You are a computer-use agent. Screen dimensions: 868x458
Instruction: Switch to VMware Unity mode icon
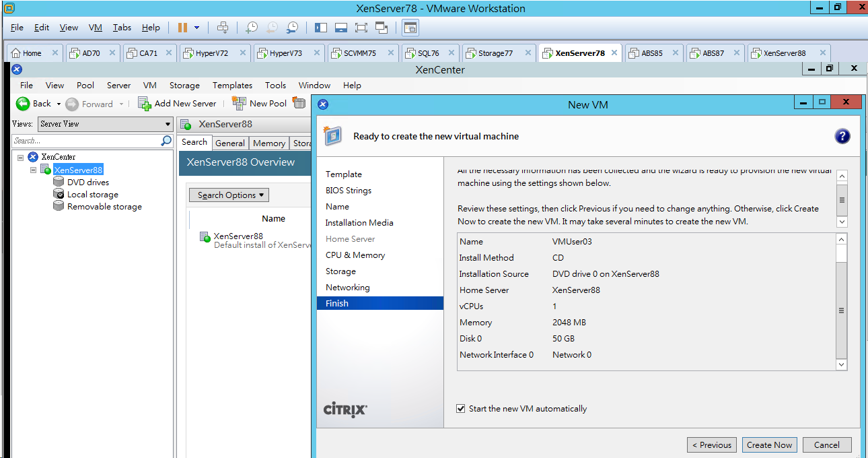(x=382, y=28)
